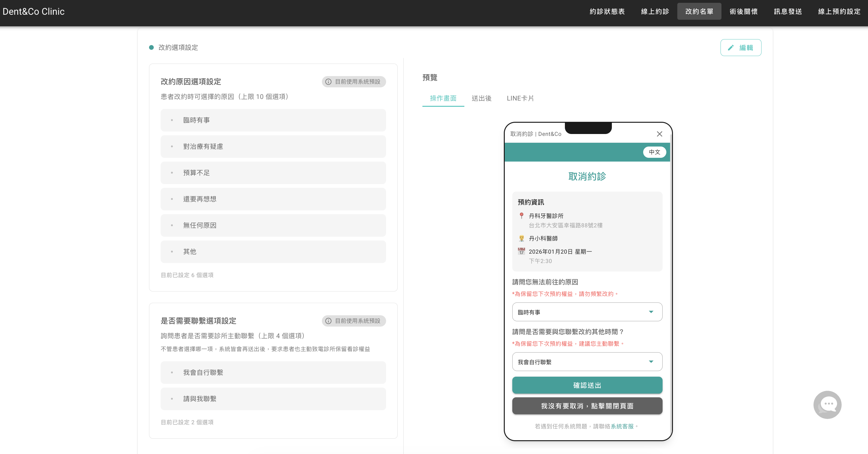The width and height of the screenshot is (868, 454).
Task: Click info icon beside 改約原因選項設定 badge
Action: (328, 82)
